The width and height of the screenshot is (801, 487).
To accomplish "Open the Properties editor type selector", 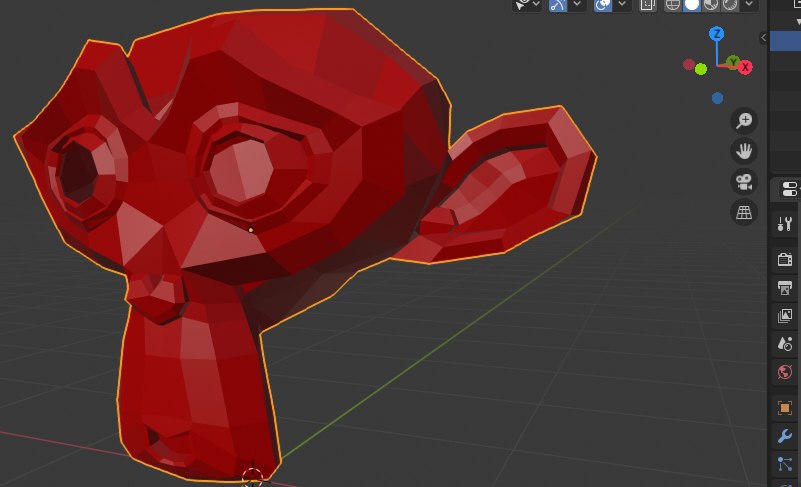I will [790, 189].
